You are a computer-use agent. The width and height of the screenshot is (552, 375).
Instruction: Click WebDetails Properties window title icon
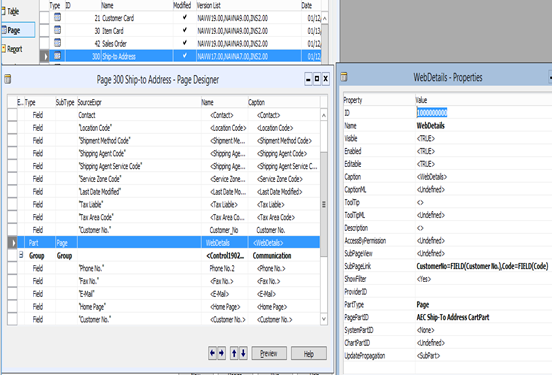point(344,77)
